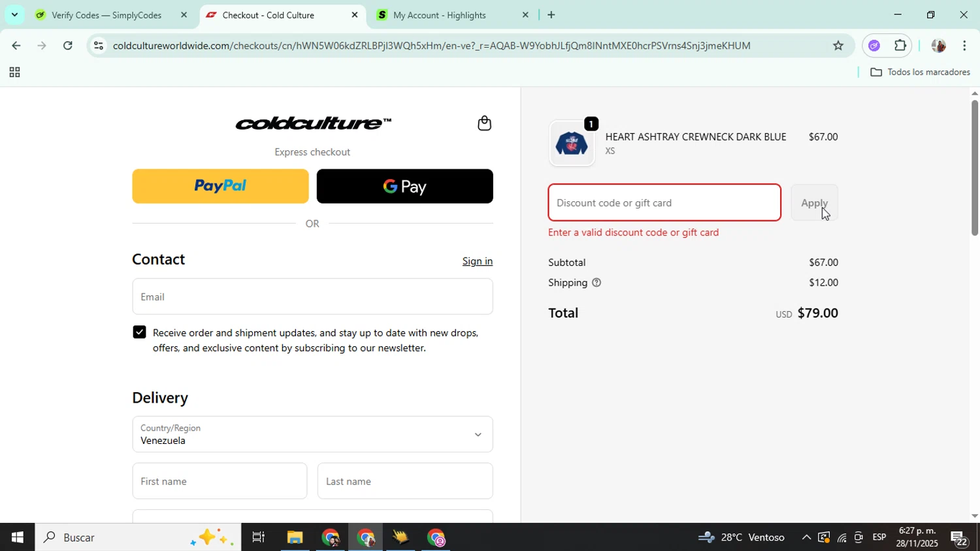
Task: Pay with the G Pay express button
Action: point(404,186)
